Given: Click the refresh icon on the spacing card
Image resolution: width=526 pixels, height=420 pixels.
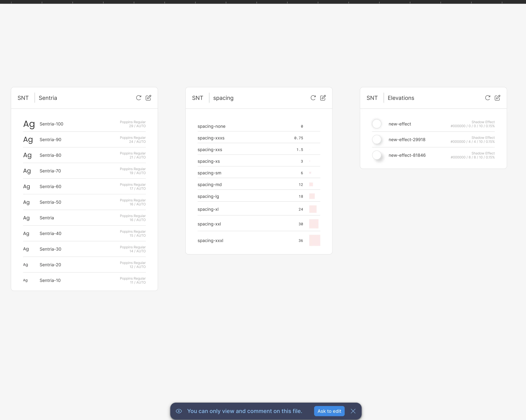Looking at the screenshot, I should (x=313, y=98).
